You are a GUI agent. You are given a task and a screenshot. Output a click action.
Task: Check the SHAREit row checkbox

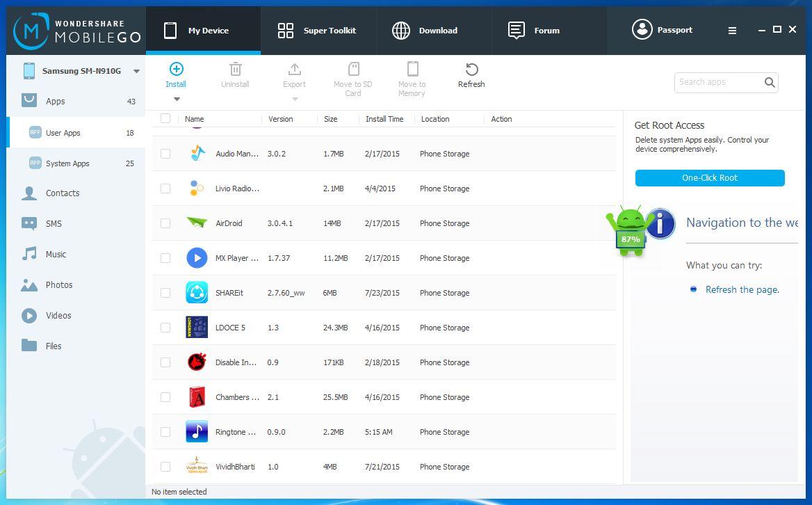(165, 293)
